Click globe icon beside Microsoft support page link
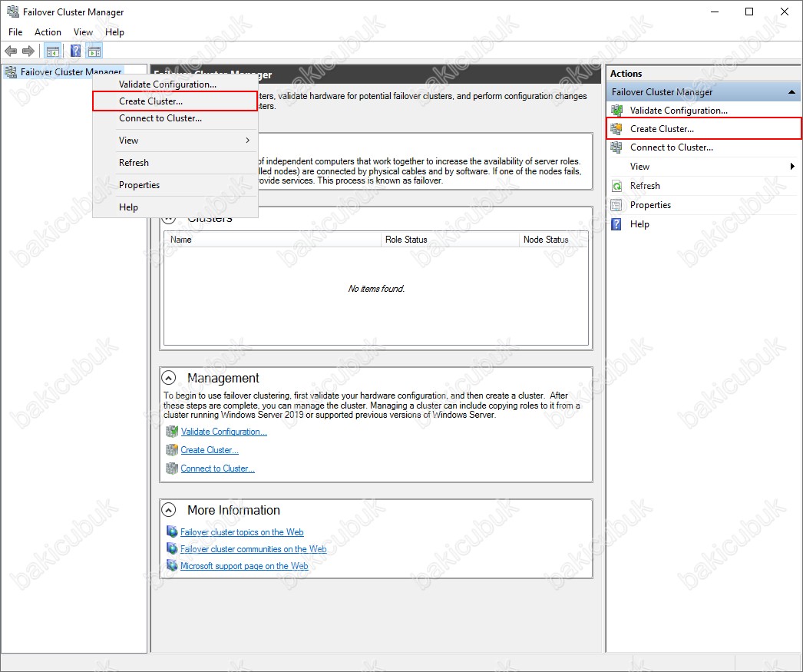 (172, 565)
